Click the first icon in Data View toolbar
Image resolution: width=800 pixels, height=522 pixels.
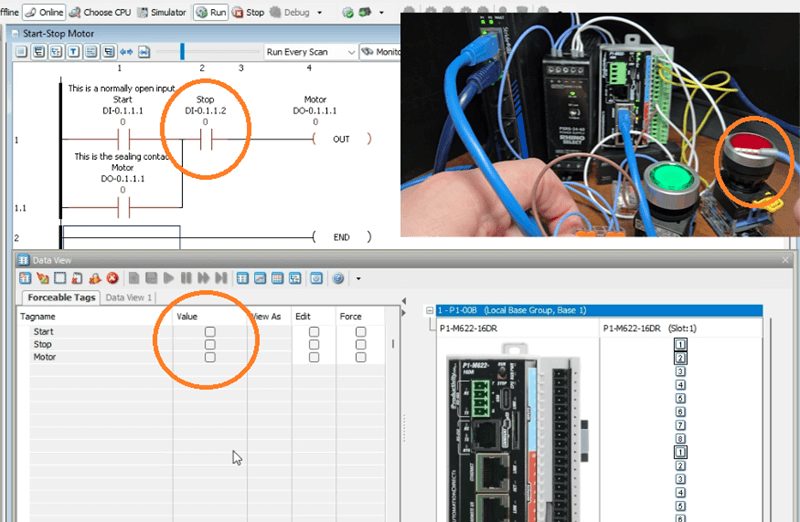click(x=27, y=278)
